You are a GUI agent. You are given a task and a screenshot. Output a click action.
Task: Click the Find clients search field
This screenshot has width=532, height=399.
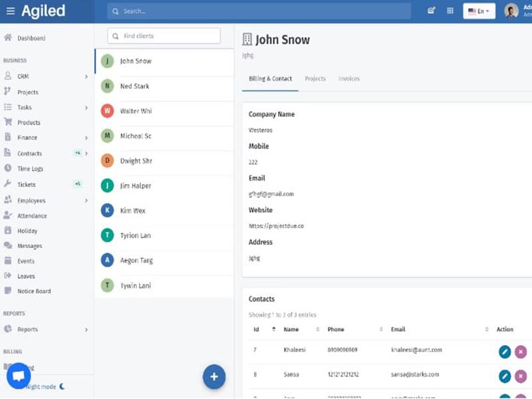164,36
